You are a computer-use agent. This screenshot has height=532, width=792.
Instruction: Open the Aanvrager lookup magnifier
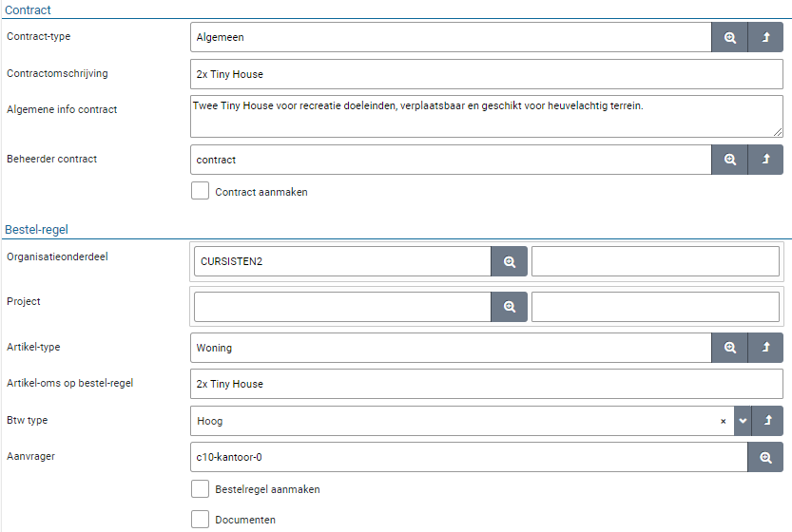pyautogui.click(x=765, y=457)
